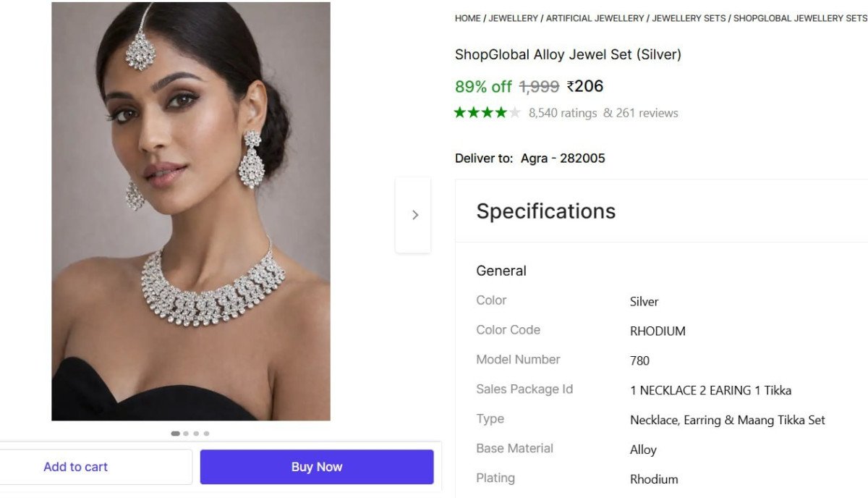Select the fourth carousel indicator dot
The height and width of the screenshot is (498, 868).
click(x=206, y=434)
